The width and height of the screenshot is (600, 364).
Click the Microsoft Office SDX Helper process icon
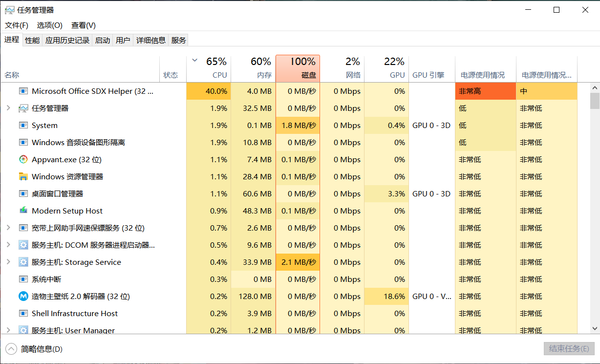pyautogui.click(x=23, y=91)
